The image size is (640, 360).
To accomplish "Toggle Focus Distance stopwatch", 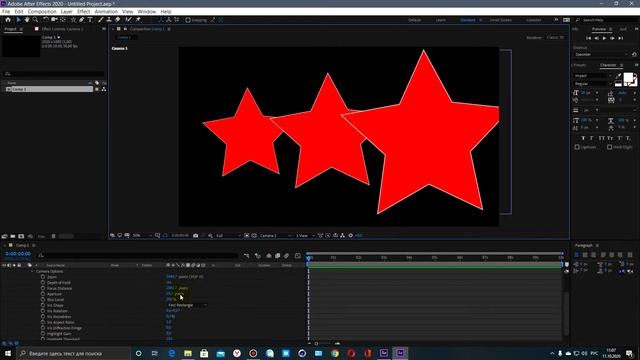I will [43, 288].
